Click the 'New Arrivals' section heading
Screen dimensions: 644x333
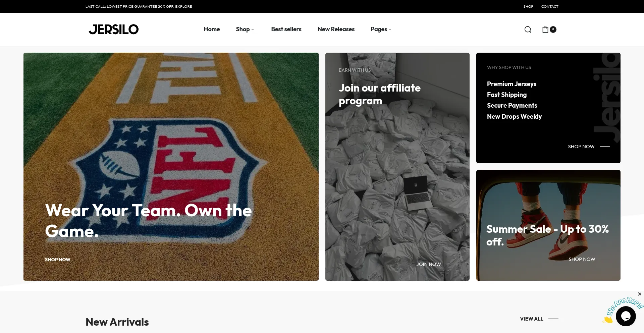tap(117, 322)
